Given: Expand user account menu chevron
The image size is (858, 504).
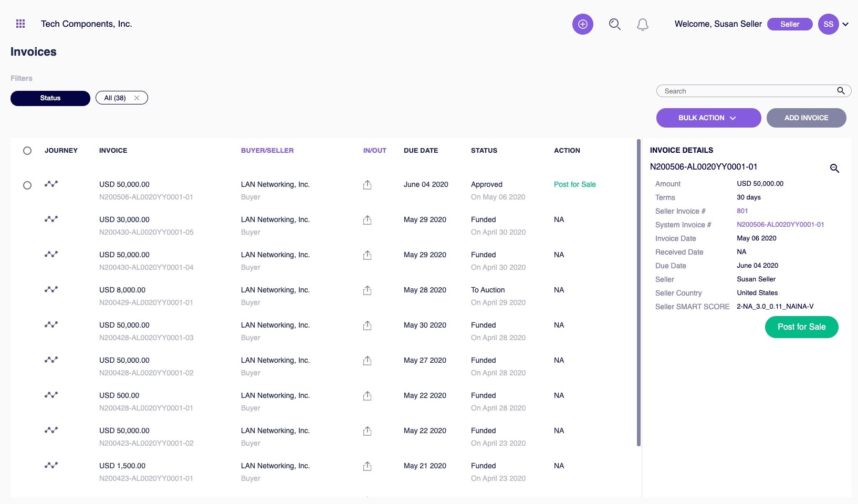Looking at the screenshot, I should click(845, 24).
